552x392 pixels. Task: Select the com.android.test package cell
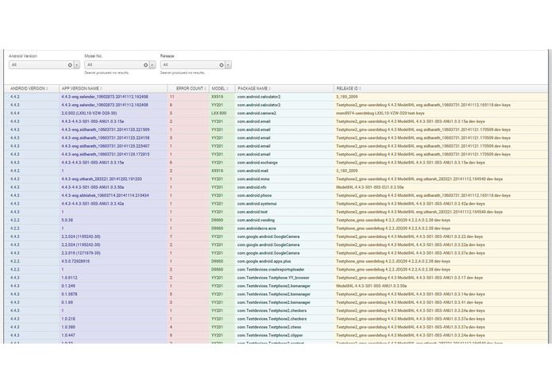[x=284, y=212]
